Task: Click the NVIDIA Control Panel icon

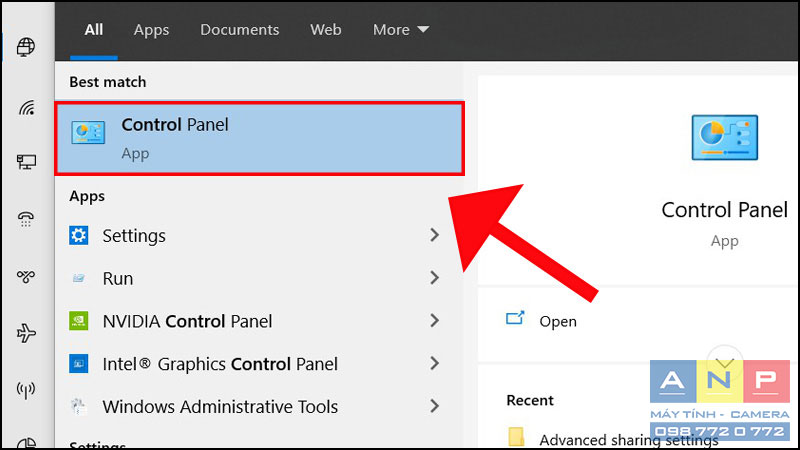Action: click(79, 321)
